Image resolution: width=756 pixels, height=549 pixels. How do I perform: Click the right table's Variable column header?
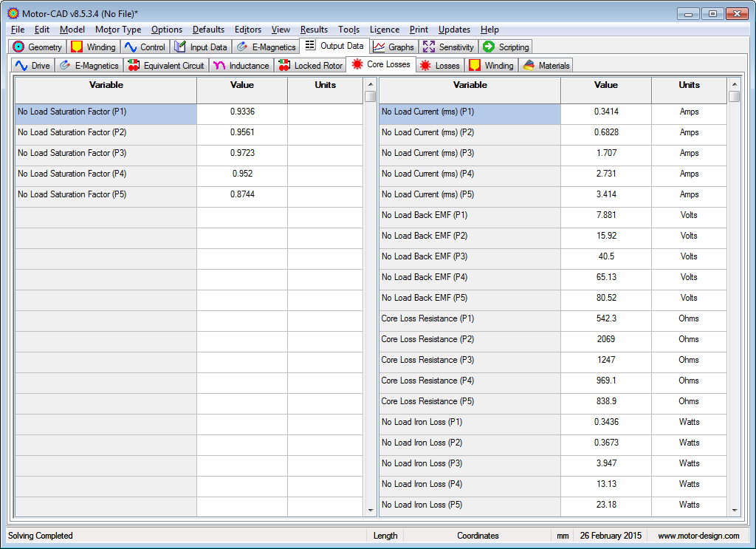[x=470, y=91]
